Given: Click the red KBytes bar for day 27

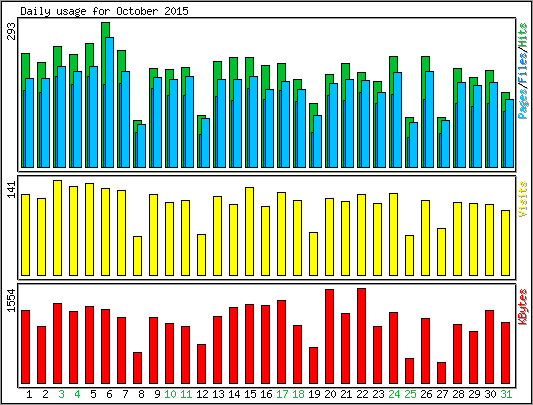Looking at the screenshot, I should (x=442, y=373).
